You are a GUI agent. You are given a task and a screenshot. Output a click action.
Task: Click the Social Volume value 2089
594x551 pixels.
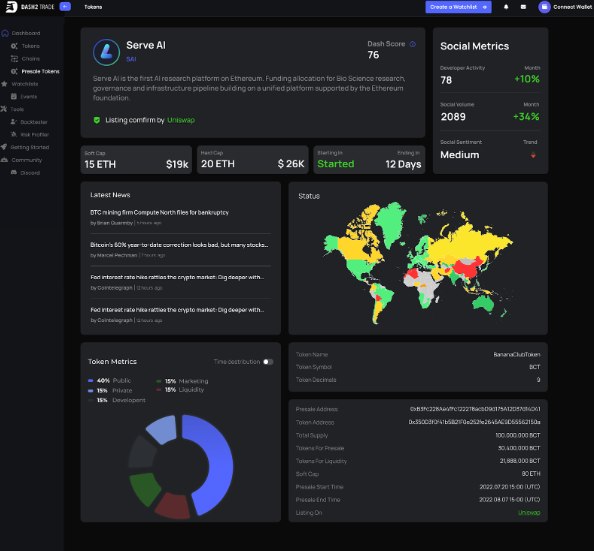(x=453, y=117)
